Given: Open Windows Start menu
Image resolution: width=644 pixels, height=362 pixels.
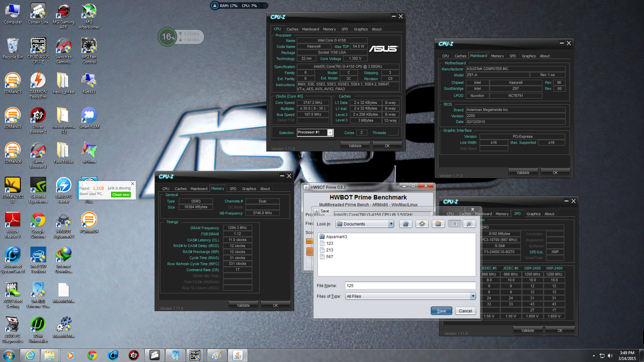Looking at the screenshot, I should coord(9,355).
